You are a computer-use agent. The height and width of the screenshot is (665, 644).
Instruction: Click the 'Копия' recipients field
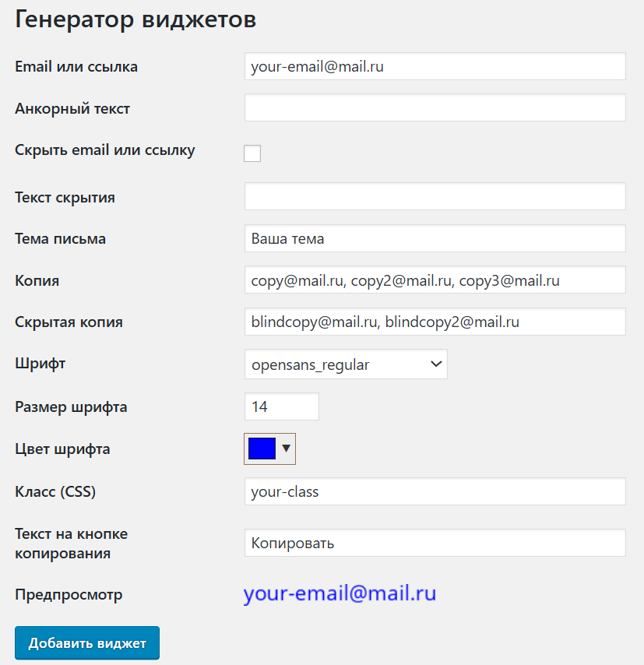pos(435,280)
